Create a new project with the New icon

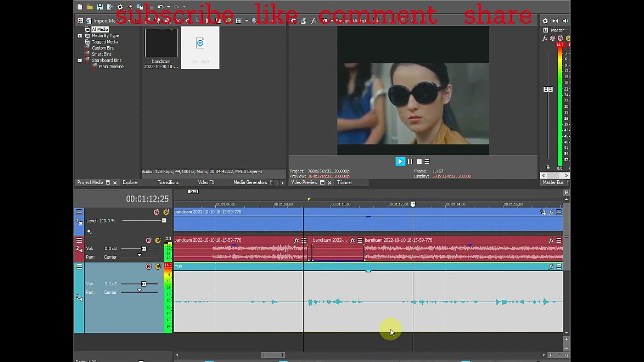(x=79, y=7)
